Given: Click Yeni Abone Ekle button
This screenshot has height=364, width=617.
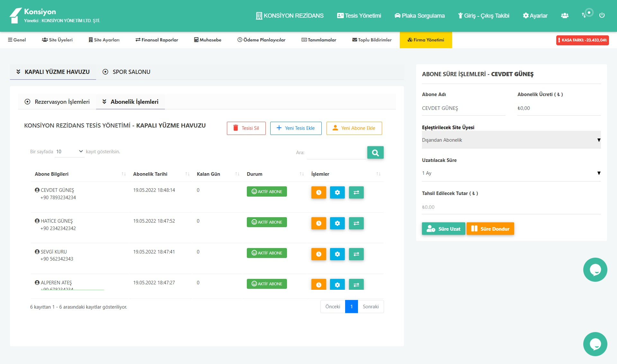Looking at the screenshot, I should 354,128.
